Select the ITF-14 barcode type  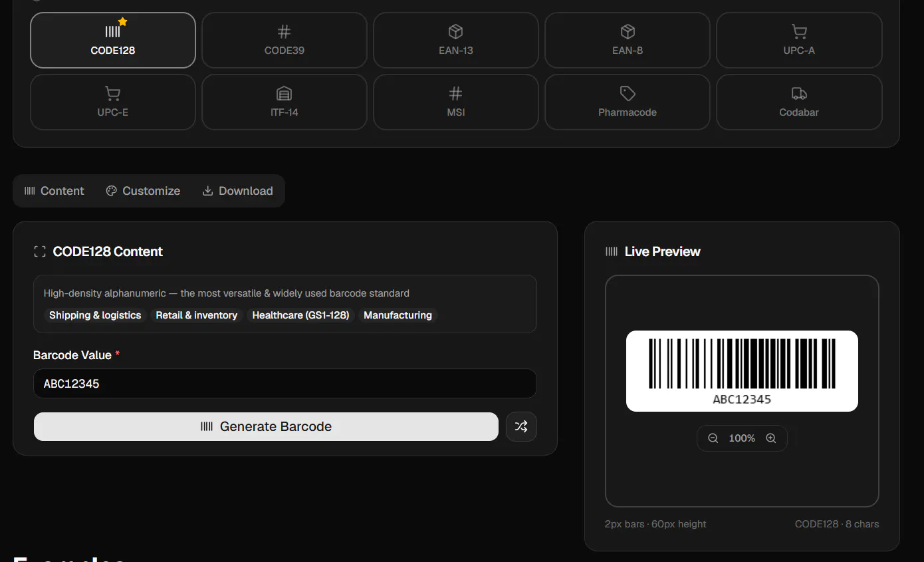[x=285, y=102]
